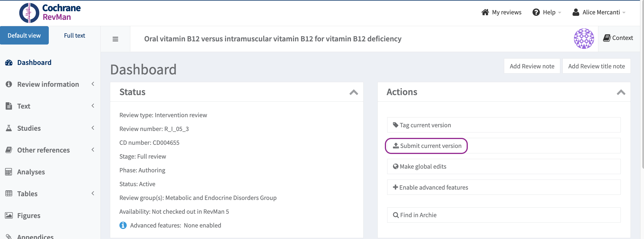Open Analyses section in sidebar

31,172
